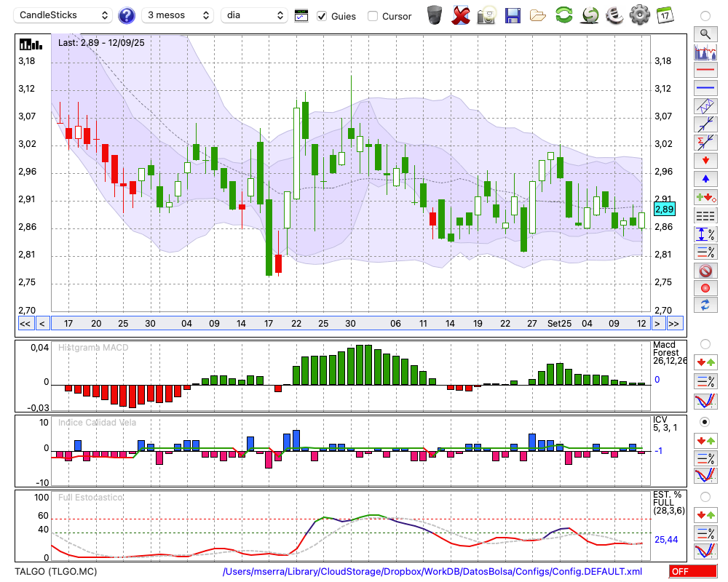Screen dimensions: 728x582
Task: Select the radio button beside the toolbar calendar
Action: click(x=705, y=16)
